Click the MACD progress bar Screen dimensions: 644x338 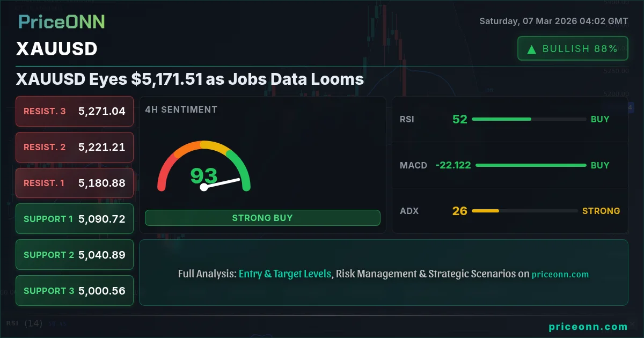tap(531, 165)
